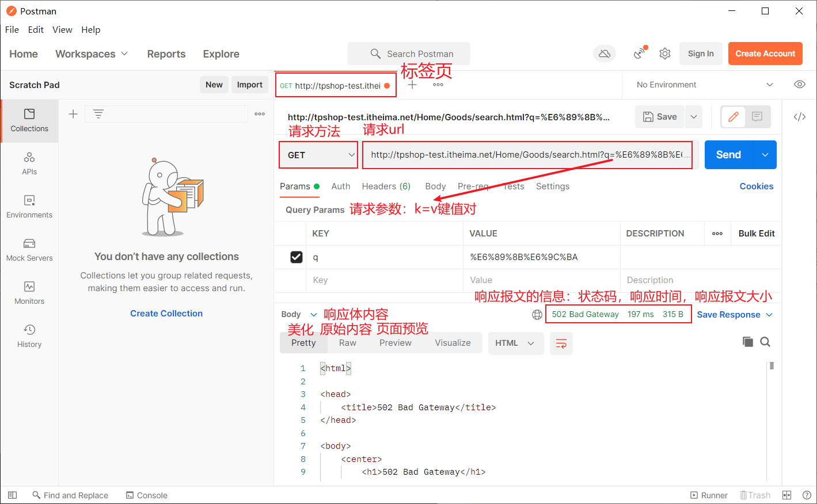The height and width of the screenshot is (504, 817).
Task: Open the Mock Servers sidebar panel
Action: point(29,250)
